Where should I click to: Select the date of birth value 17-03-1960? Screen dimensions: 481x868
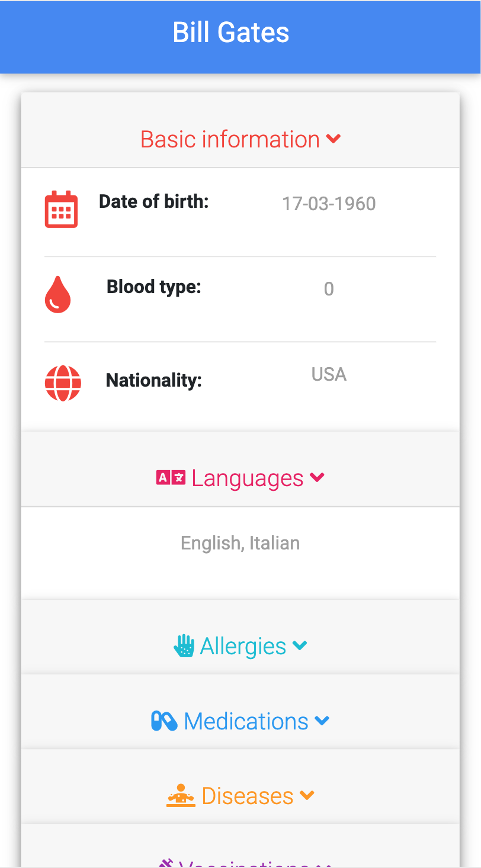329,204
